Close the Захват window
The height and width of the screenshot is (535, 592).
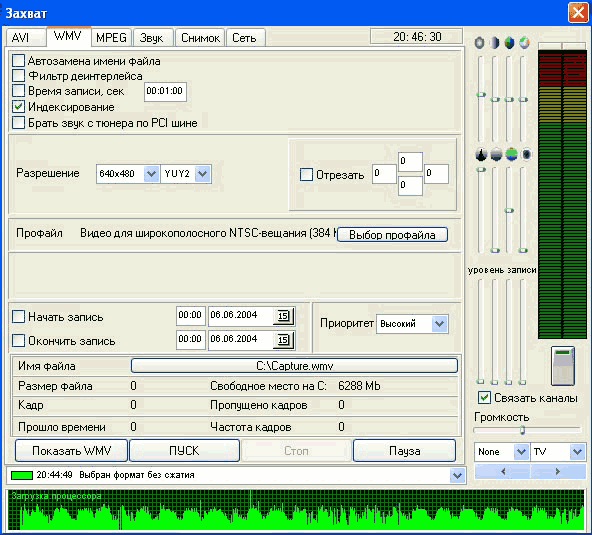578,13
